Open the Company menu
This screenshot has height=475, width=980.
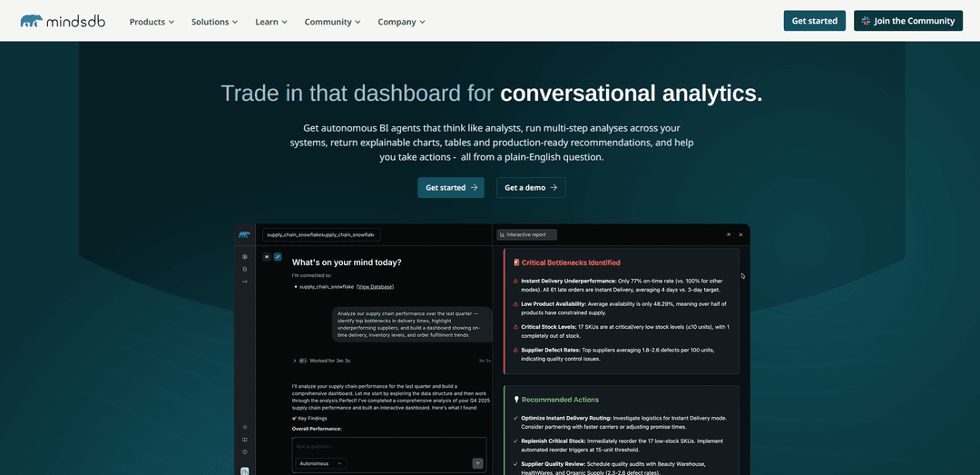tap(401, 21)
